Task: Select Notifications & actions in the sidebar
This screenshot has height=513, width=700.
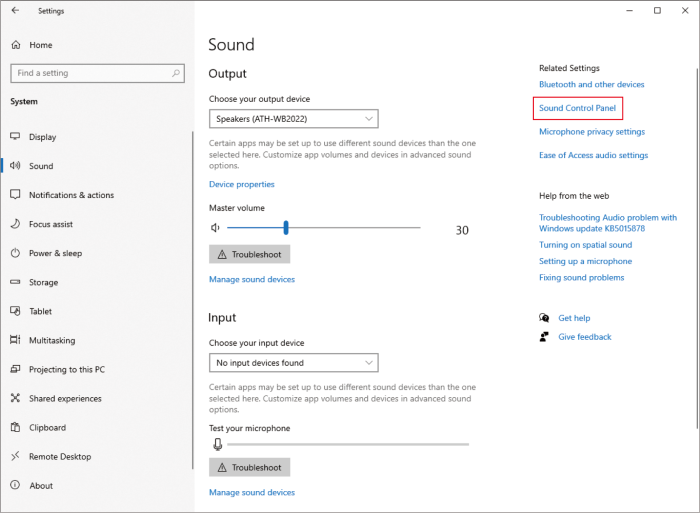Action: [x=71, y=195]
